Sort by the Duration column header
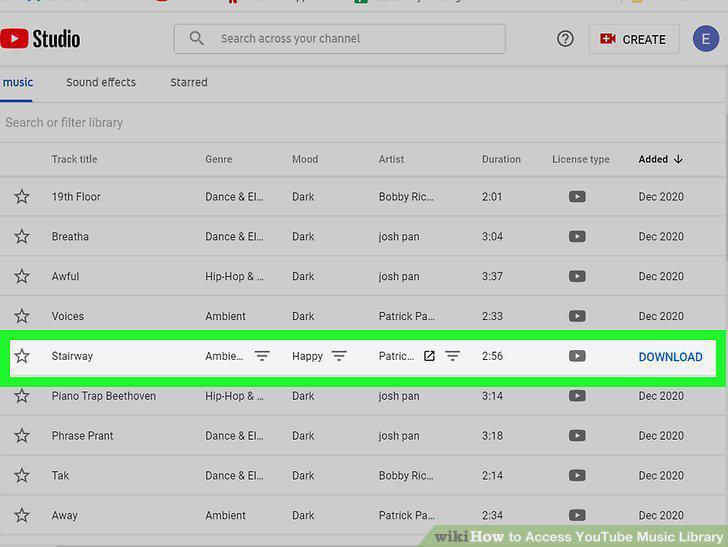The width and height of the screenshot is (728, 547). point(501,159)
